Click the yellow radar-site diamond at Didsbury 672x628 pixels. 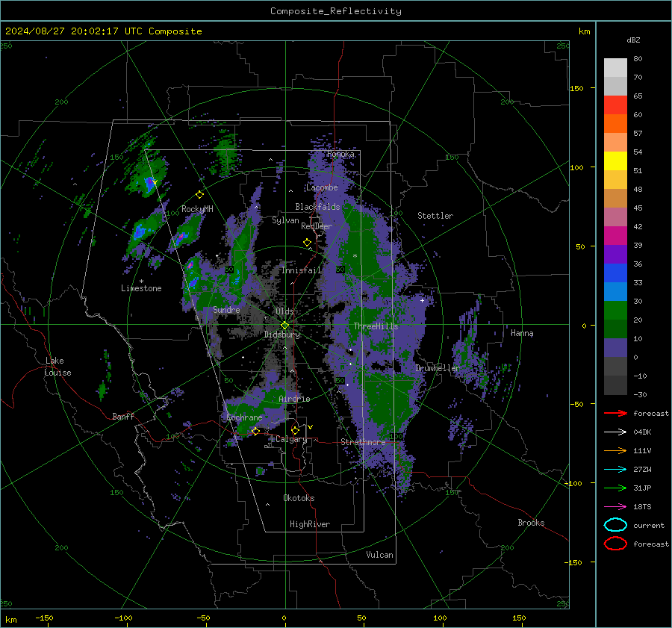coord(284,326)
